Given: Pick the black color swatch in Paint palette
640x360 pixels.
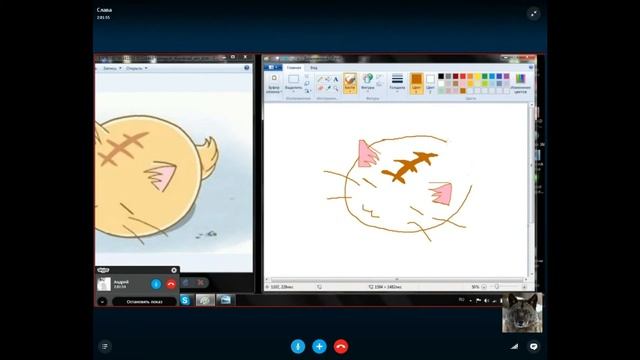Looking at the screenshot, I should coord(441,76).
